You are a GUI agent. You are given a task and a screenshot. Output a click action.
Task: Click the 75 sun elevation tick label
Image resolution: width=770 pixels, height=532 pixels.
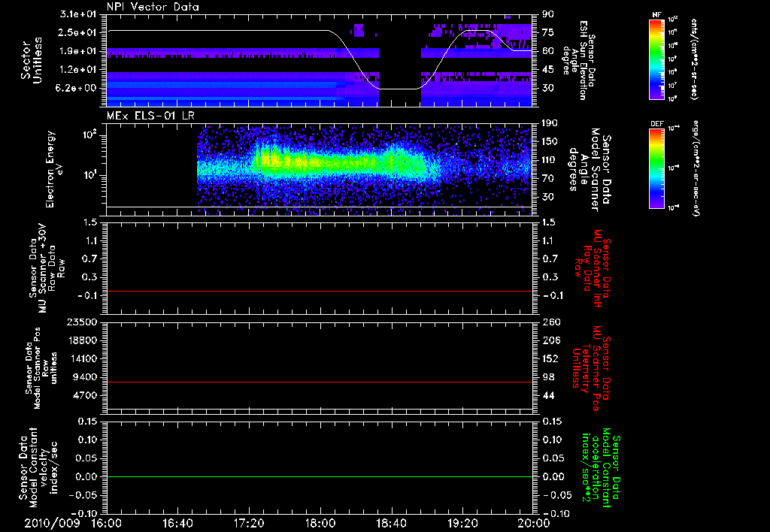(x=548, y=32)
